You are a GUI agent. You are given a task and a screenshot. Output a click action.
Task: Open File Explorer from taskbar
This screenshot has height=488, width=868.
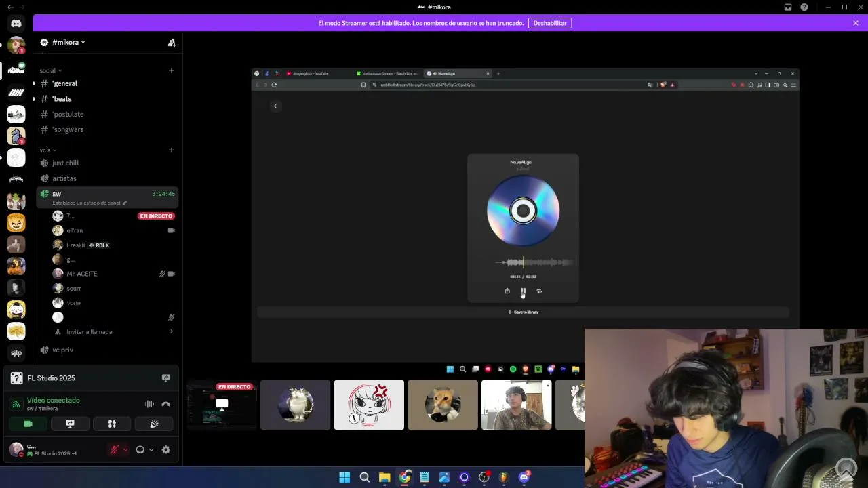(384, 477)
